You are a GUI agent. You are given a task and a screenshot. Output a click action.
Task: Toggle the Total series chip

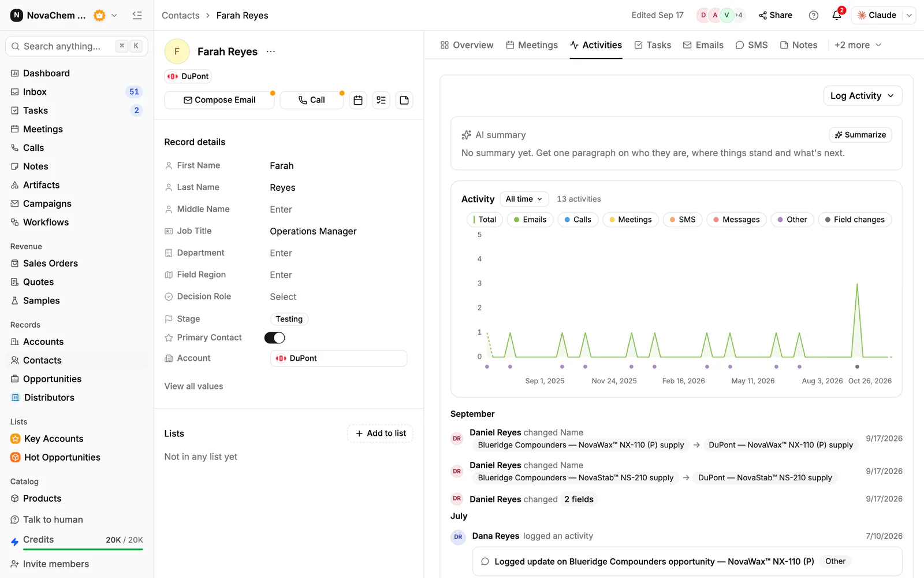click(485, 220)
